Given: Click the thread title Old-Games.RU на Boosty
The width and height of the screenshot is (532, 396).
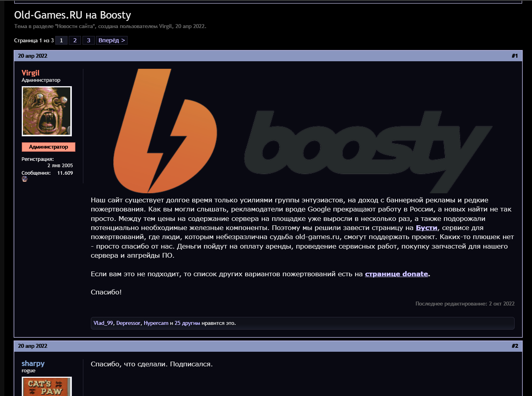Looking at the screenshot, I should 73,15.
